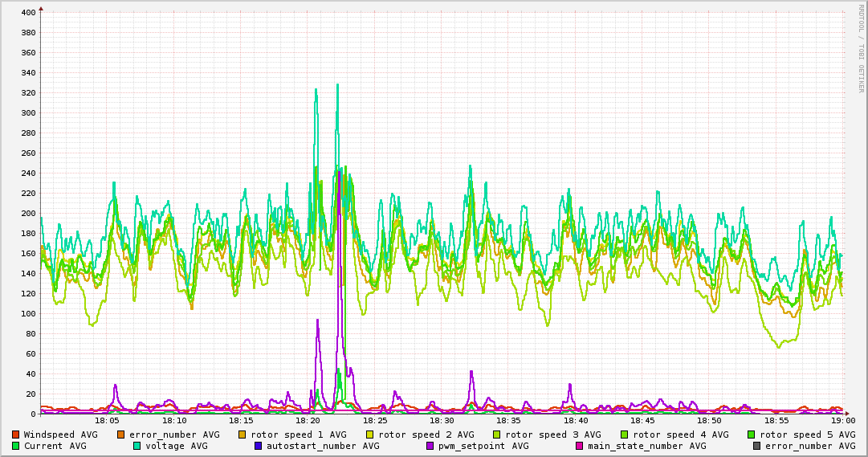The image size is (868, 457).
Task: Click the 60 value on the y-axis
Action: pos(31,353)
